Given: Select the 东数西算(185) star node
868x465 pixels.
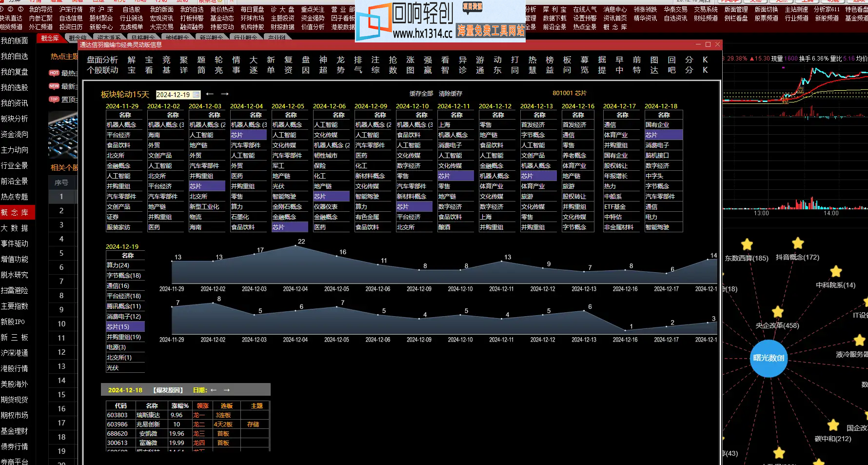Looking at the screenshot, I should click(x=747, y=244).
